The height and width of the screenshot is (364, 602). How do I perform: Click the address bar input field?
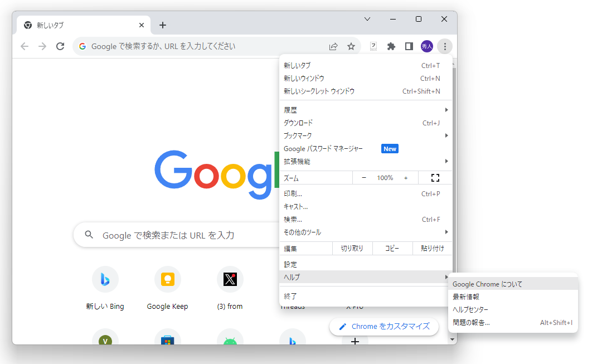(x=167, y=46)
